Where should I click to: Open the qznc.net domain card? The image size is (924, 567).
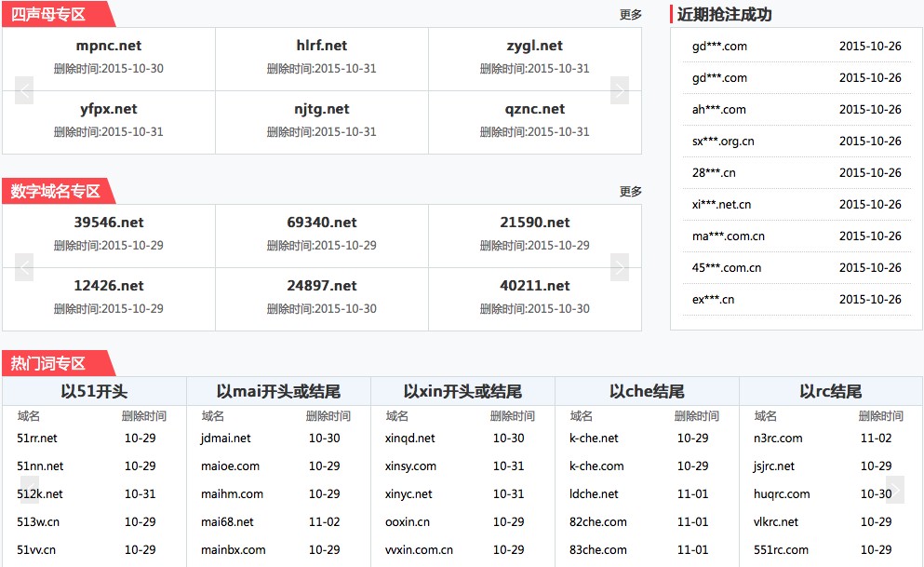pos(534,109)
